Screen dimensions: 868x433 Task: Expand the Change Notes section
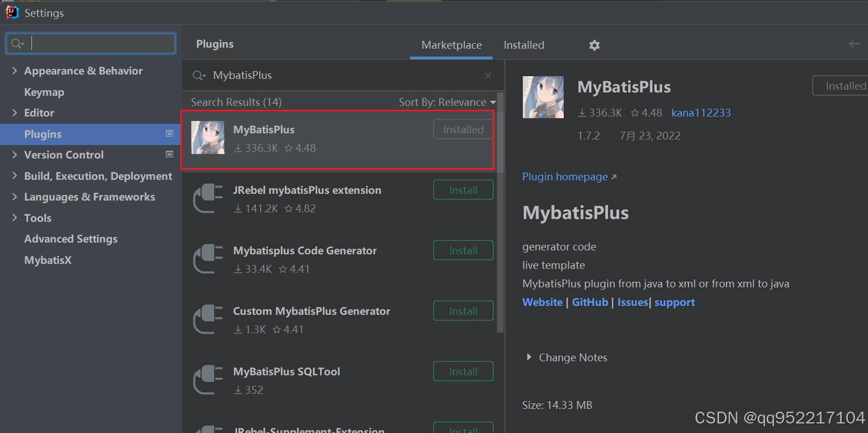point(529,357)
